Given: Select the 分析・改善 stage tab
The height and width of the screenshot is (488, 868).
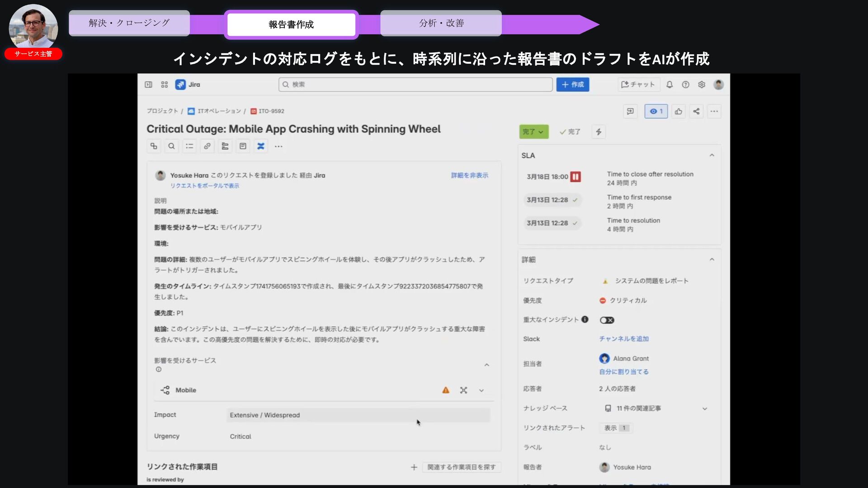Looking at the screenshot, I should (x=441, y=23).
